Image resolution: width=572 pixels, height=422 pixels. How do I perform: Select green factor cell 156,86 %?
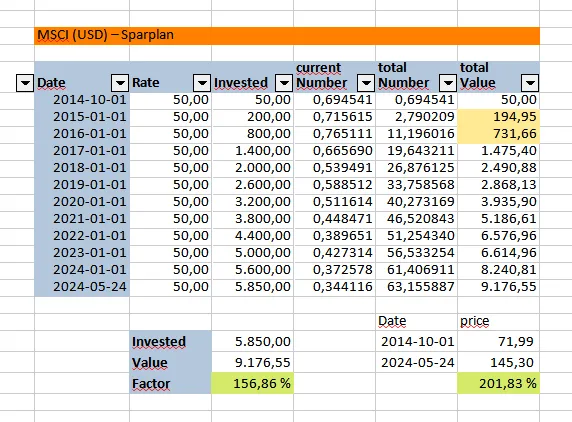(252, 384)
